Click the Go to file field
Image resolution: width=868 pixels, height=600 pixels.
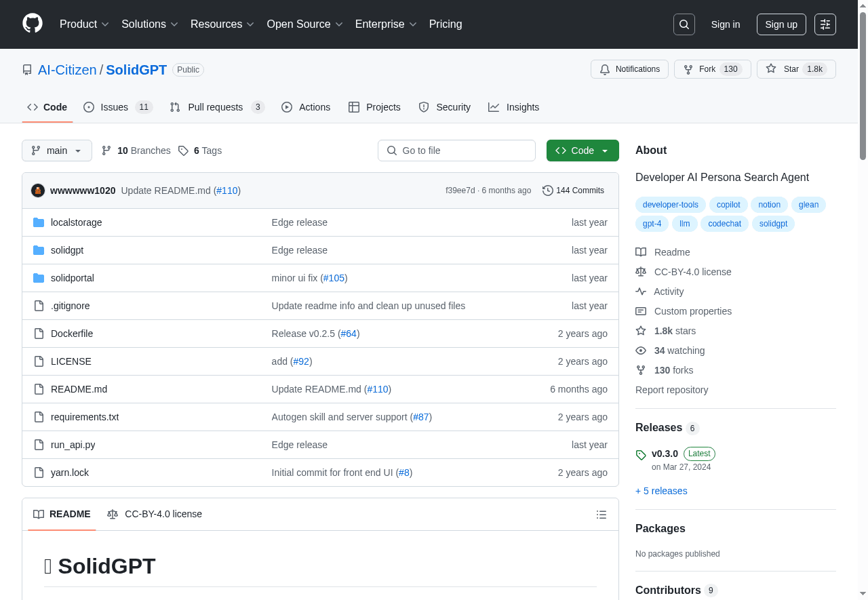(x=456, y=151)
